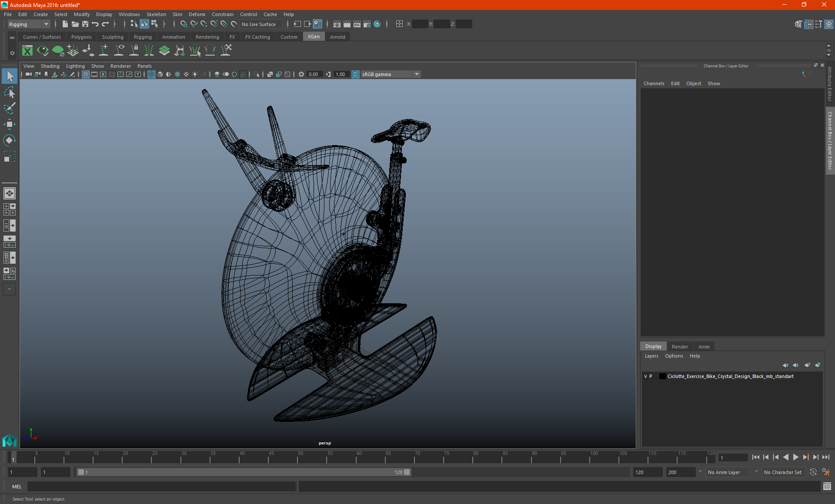Click the redo arrow icon

pos(105,24)
